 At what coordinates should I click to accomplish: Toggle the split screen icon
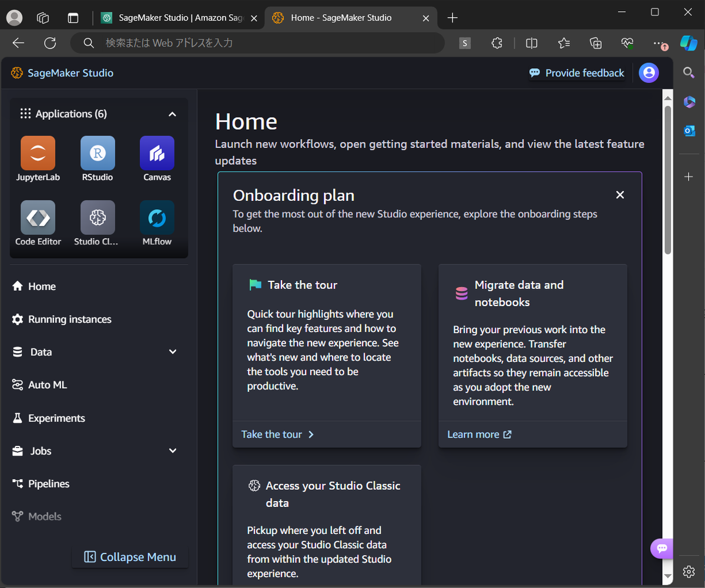pos(532,43)
